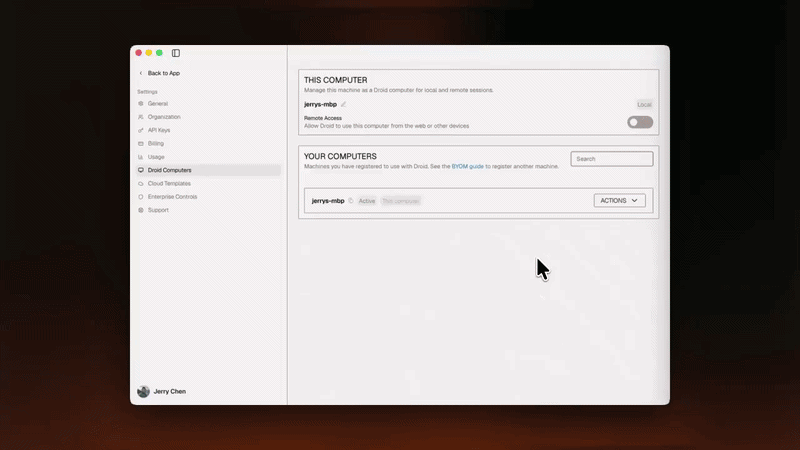View the Usage page
Viewport: 800px width, 450px height.
pos(156,157)
